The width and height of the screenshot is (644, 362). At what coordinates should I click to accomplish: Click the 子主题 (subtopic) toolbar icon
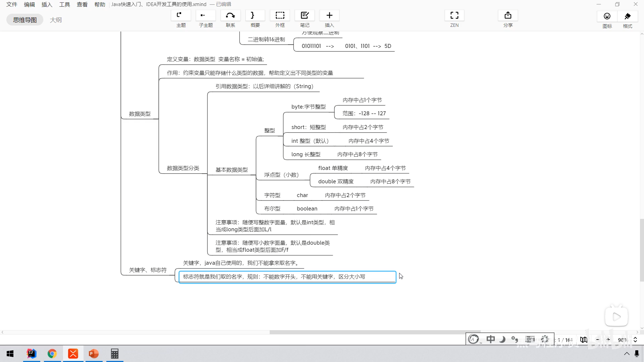(206, 16)
